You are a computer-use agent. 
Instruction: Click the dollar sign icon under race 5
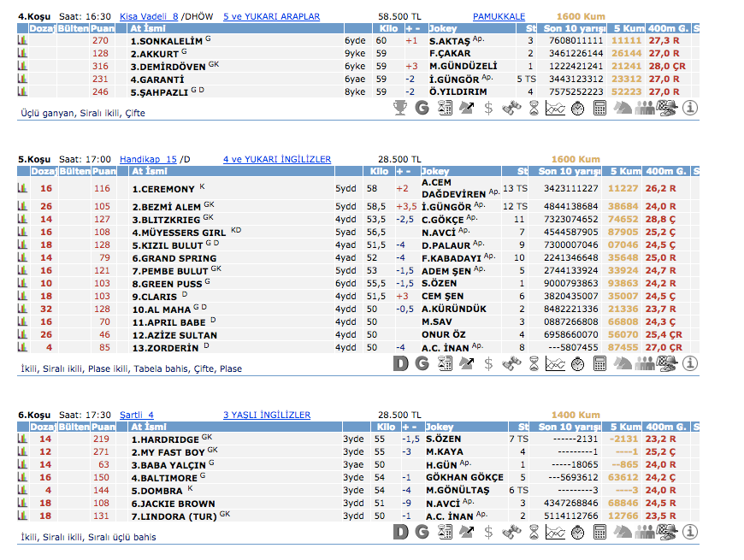488,363
